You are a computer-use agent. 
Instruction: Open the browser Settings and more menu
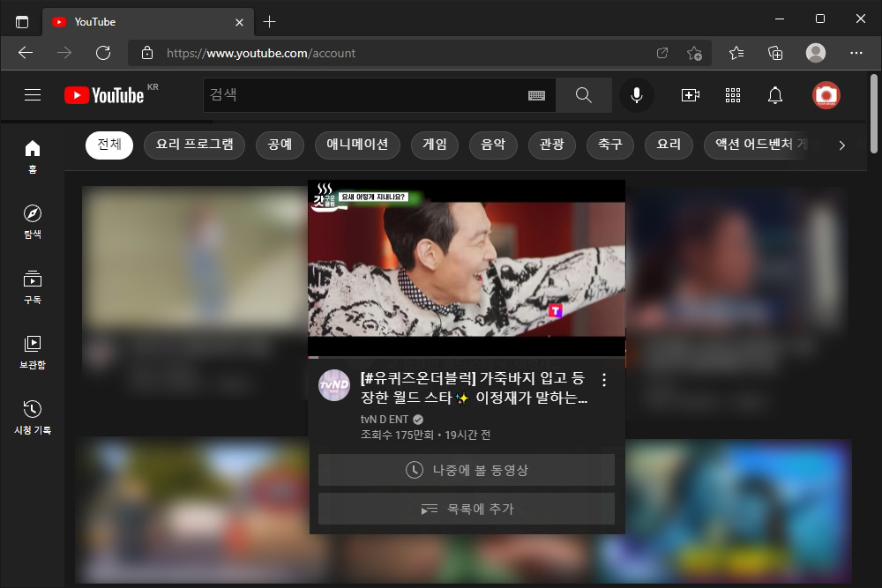coord(856,53)
